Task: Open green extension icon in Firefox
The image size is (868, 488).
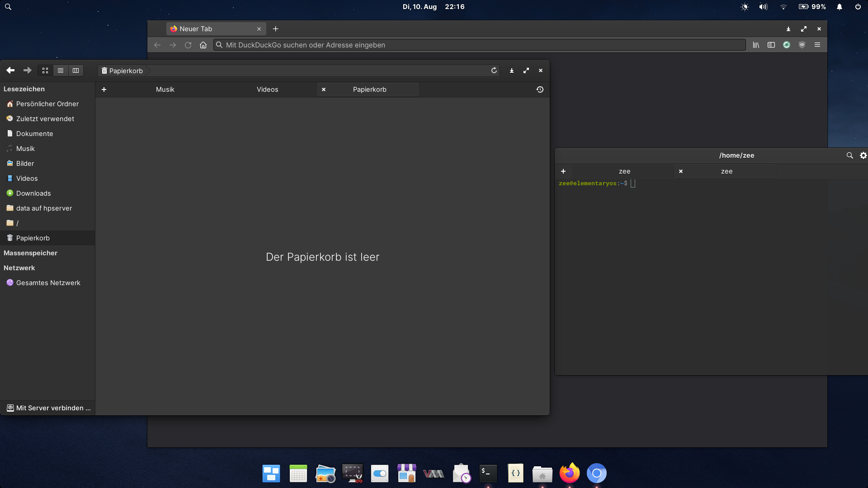Action: click(787, 45)
